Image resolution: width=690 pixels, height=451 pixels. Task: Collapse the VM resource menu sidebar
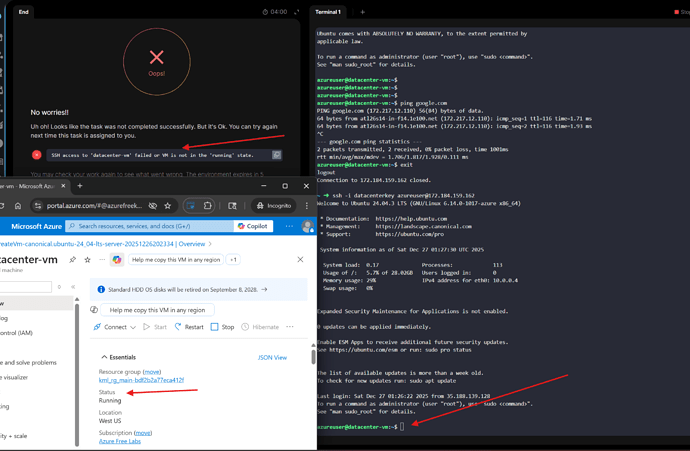tap(73, 287)
